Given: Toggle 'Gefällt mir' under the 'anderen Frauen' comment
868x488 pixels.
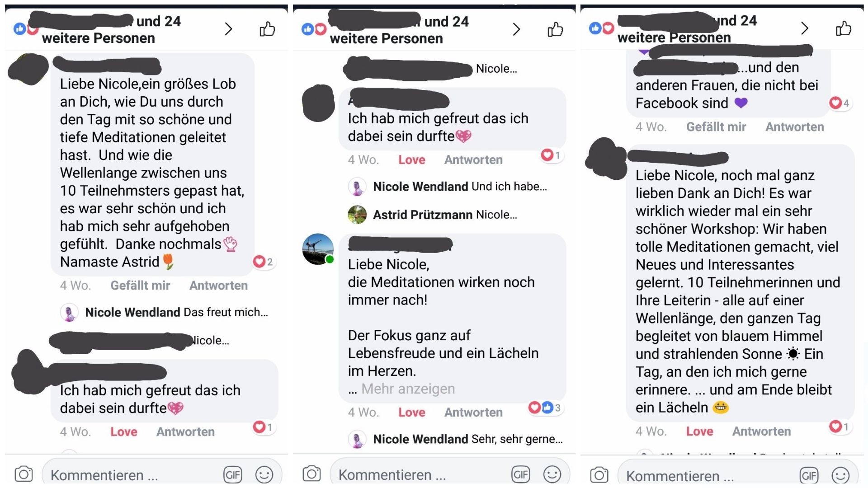Looking at the screenshot, I should click(716, 127).
